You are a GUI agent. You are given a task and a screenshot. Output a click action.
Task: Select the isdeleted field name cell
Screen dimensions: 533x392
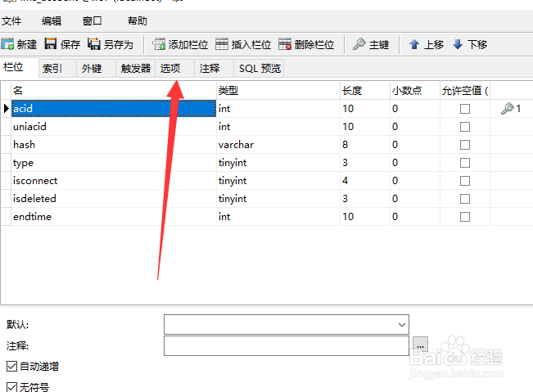114,198
